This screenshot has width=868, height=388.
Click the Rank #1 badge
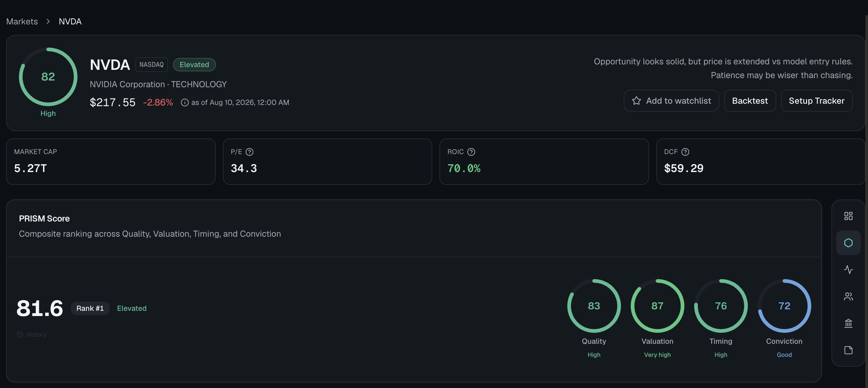(x=90, y=308)
